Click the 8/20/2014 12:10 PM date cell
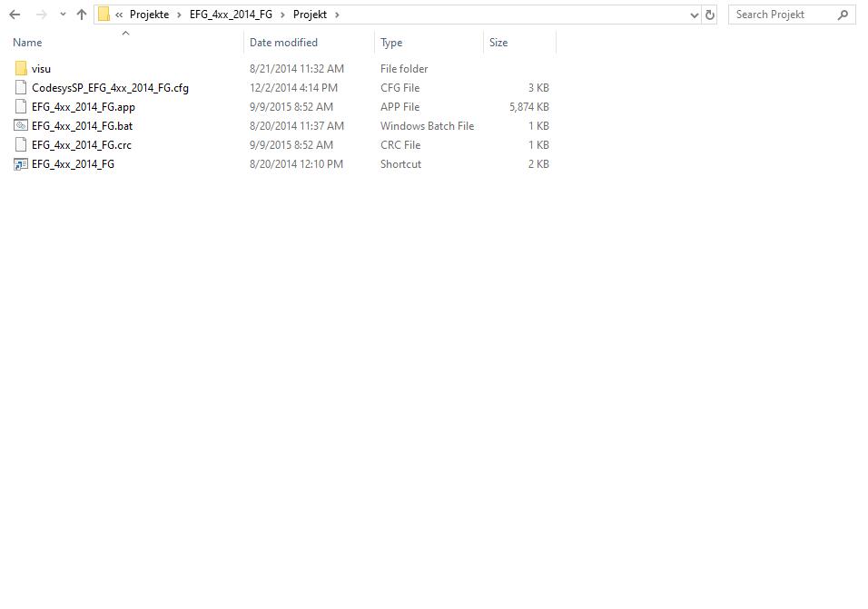The height and width of the screenshot is (609, 868). click(x=296, y=163)
